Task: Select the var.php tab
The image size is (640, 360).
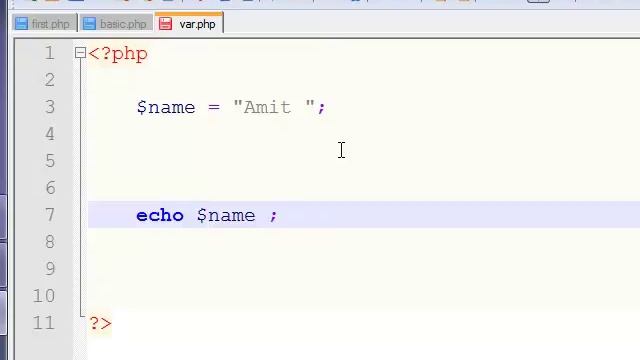Action: pos(189,23)
